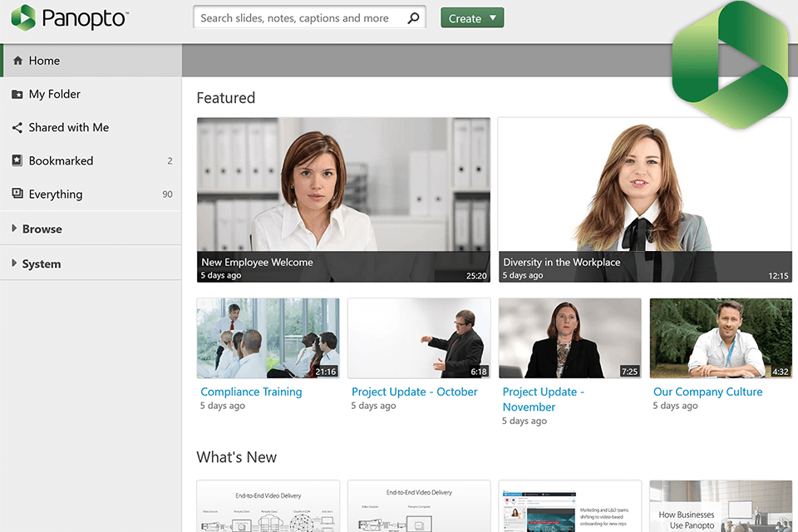Play Diversity in the Workplace featured video
This screenshot has height=532, width=798.
point(645,199)
